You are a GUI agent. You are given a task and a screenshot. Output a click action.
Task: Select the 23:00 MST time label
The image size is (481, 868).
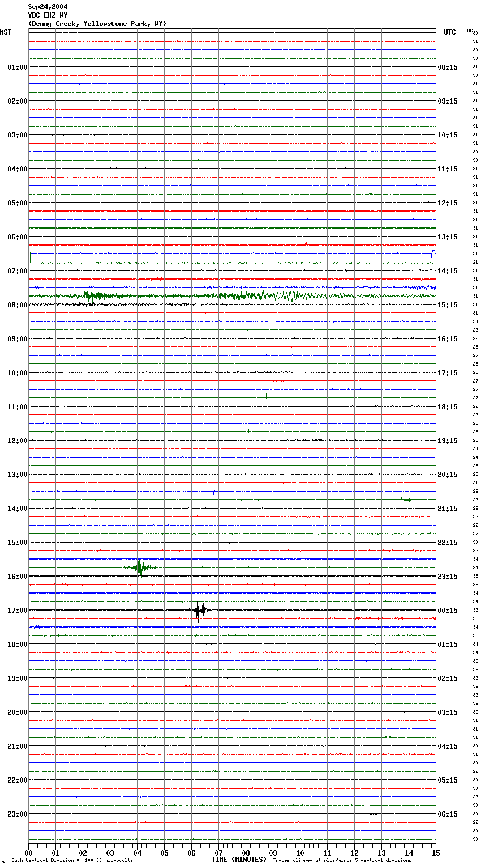(x=18, y=814)
